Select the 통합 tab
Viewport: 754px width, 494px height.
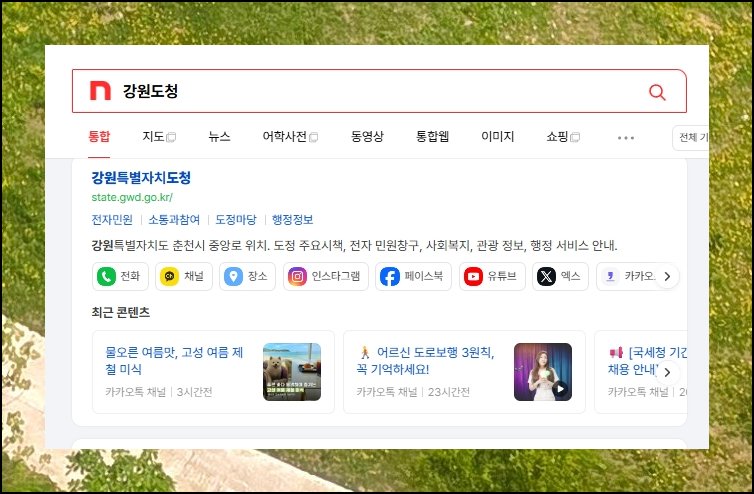[x=99, y=137]
